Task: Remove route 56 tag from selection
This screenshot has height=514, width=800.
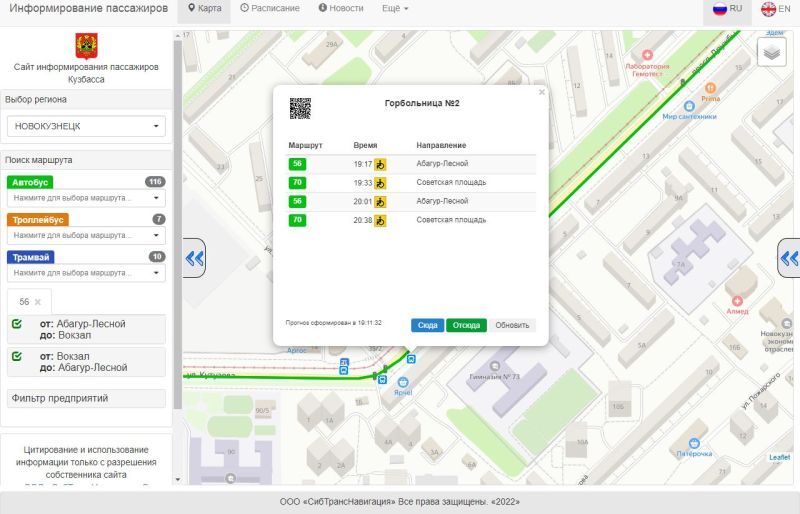Action: point(38,301)
